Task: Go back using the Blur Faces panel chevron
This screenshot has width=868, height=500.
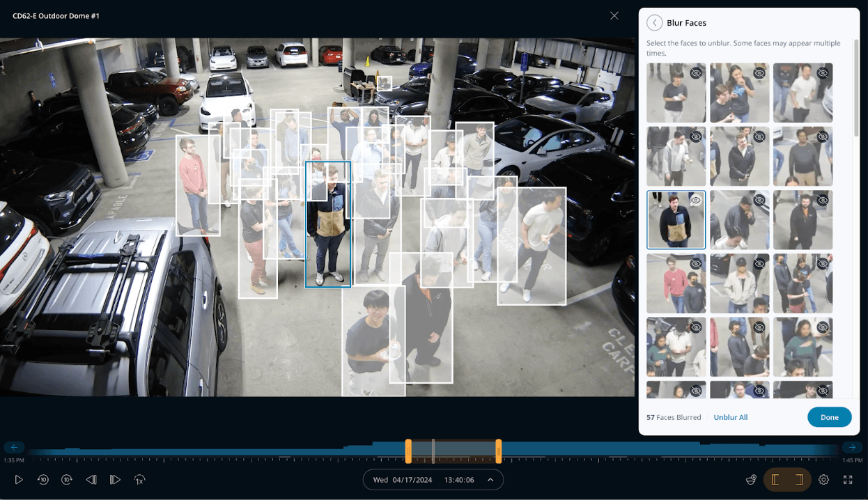Action: (x=654, y=22)
